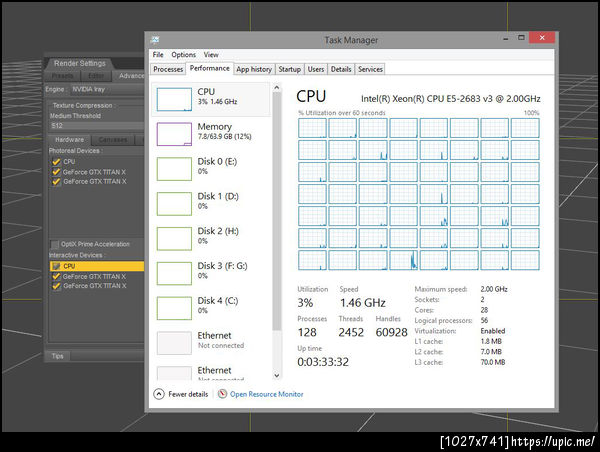This screenshot has width=600, height=452.
Task: Select the Render Settings pane tab
Action: point(79,63)
